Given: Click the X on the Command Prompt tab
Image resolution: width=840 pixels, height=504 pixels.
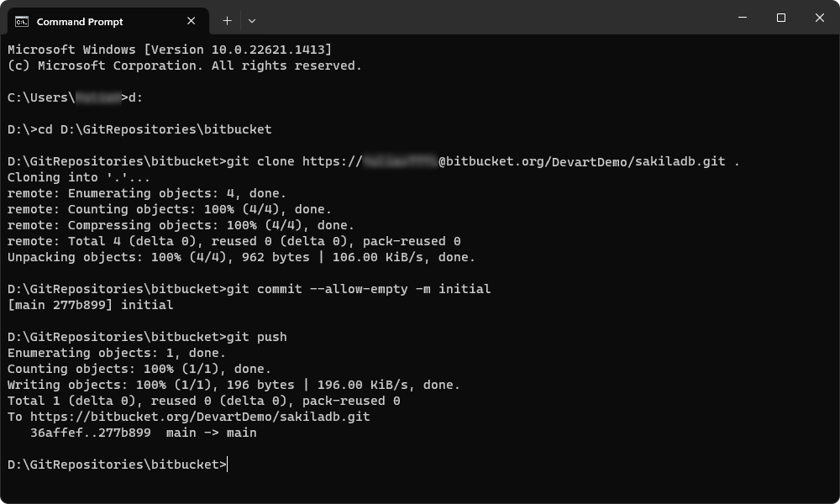Looking at the screenshot, I should click(190, 21).
